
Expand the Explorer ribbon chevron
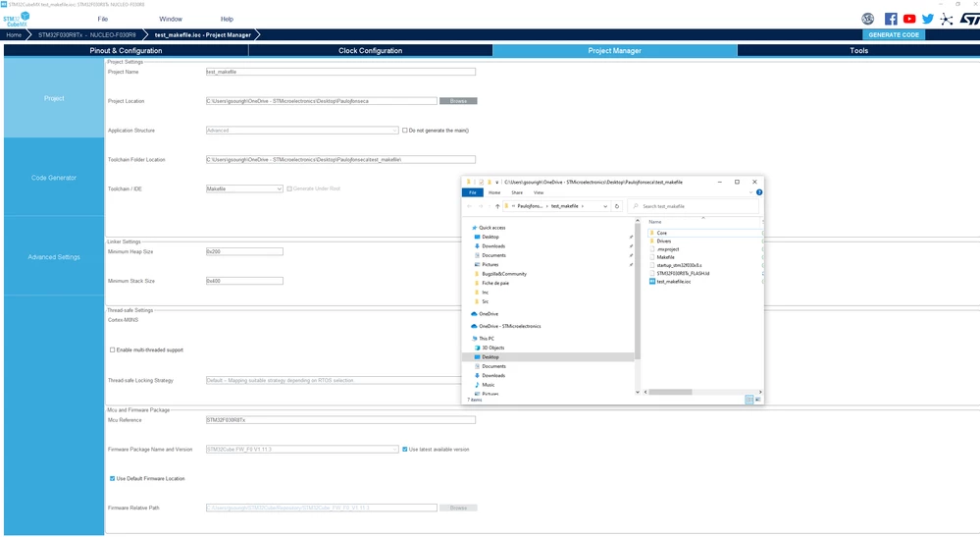click(x=750, y=192)
